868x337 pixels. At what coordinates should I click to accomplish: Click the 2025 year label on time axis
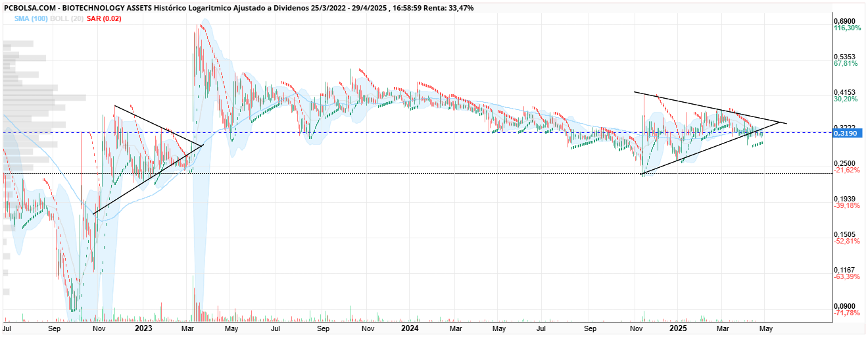coord(679,328)
